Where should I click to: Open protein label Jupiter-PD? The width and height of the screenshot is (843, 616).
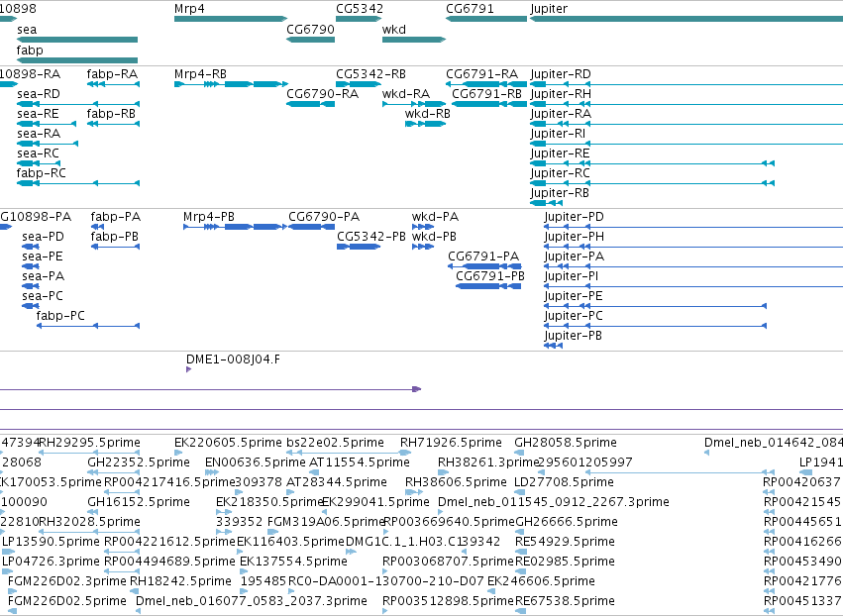(x=575, y=217)
